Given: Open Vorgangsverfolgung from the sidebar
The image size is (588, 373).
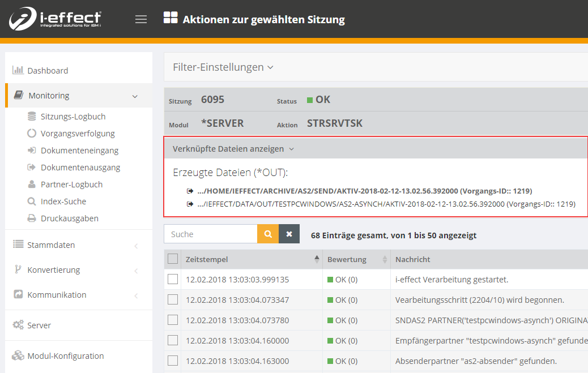Looking at the screenshot, I should coord(77,134).
